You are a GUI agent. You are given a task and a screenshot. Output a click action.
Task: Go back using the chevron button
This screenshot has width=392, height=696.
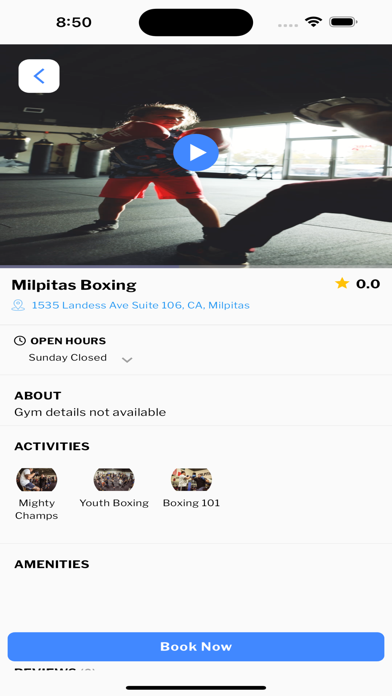[x=39, y=76]
